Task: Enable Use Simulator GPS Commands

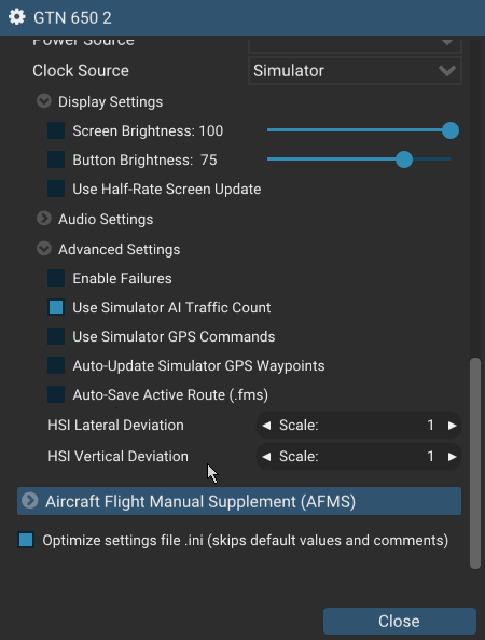Action: point(56,336)
